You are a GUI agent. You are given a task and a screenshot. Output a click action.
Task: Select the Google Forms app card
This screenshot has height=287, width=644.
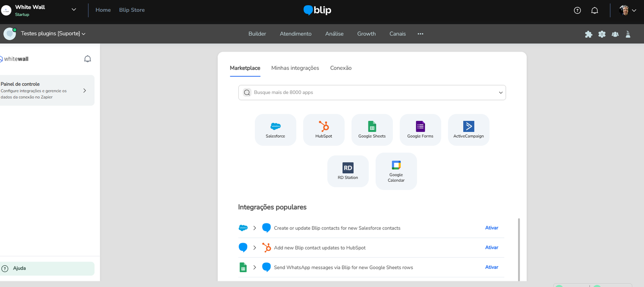click(420, 130)
